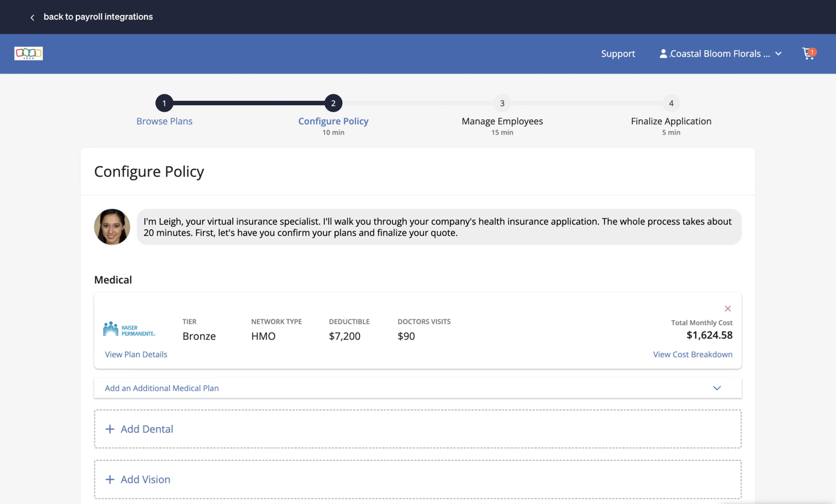Go to Browse Plans step
Screen dimensions: 836x504
pos(164,121)
